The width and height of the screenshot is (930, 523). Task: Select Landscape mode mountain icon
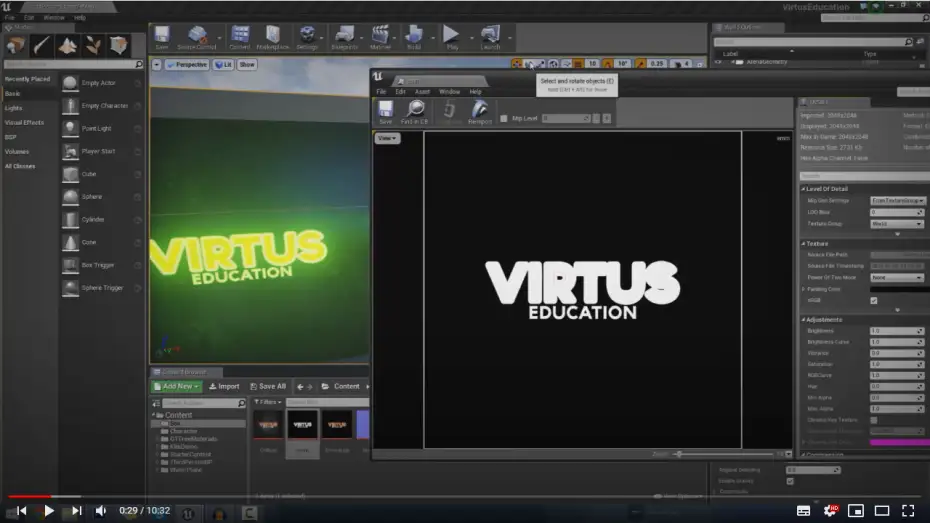pyautogui.click(x=67, y=45)
